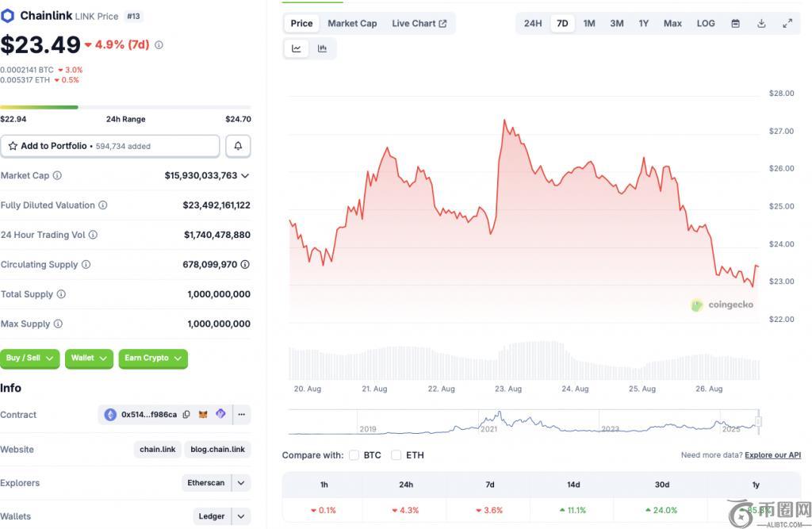Open the Explorers dropdown arrow

[241, 483]
